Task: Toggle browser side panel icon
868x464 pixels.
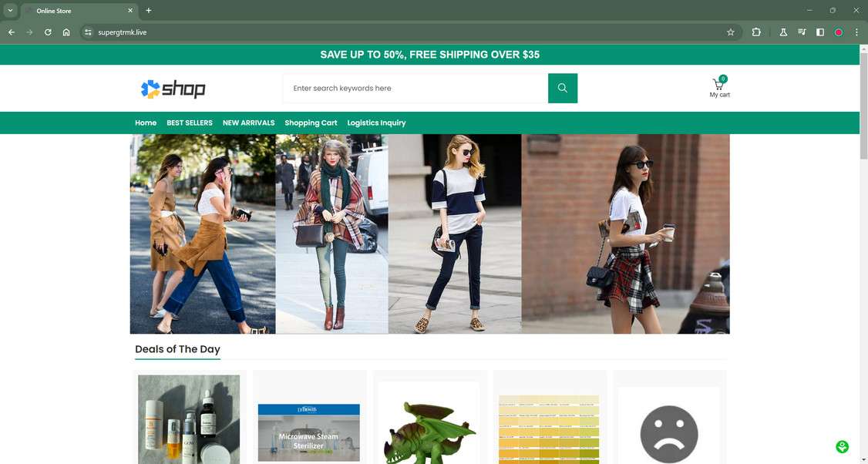Action: pyautogui.click(x=820, y=32)
